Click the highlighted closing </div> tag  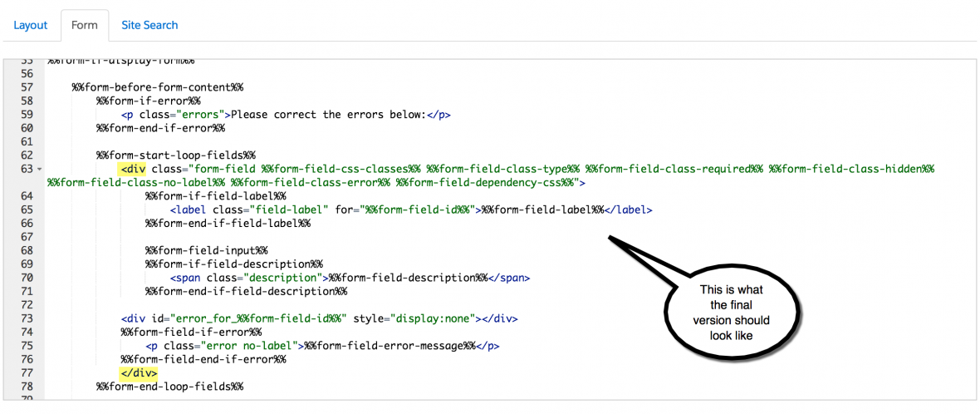click(139, 373)
